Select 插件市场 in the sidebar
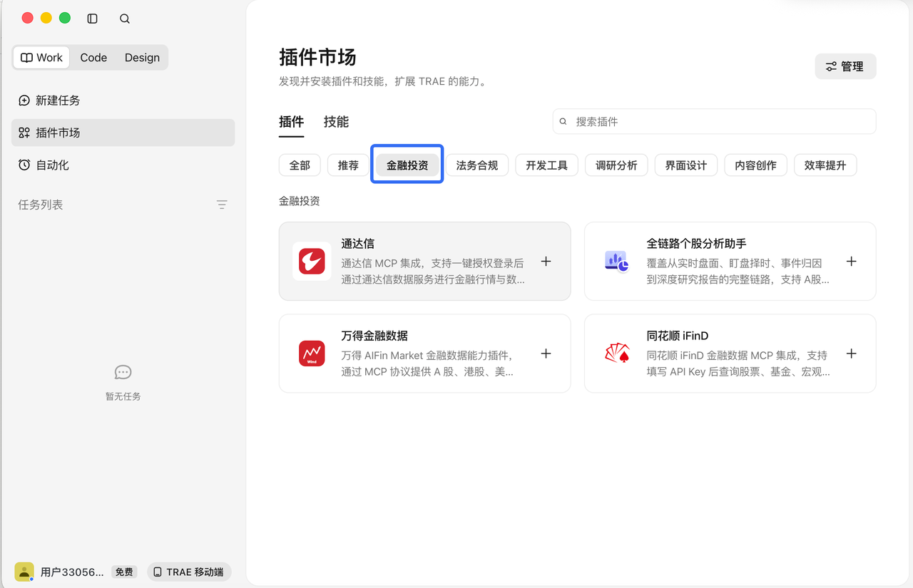 (x=123, y=133)
